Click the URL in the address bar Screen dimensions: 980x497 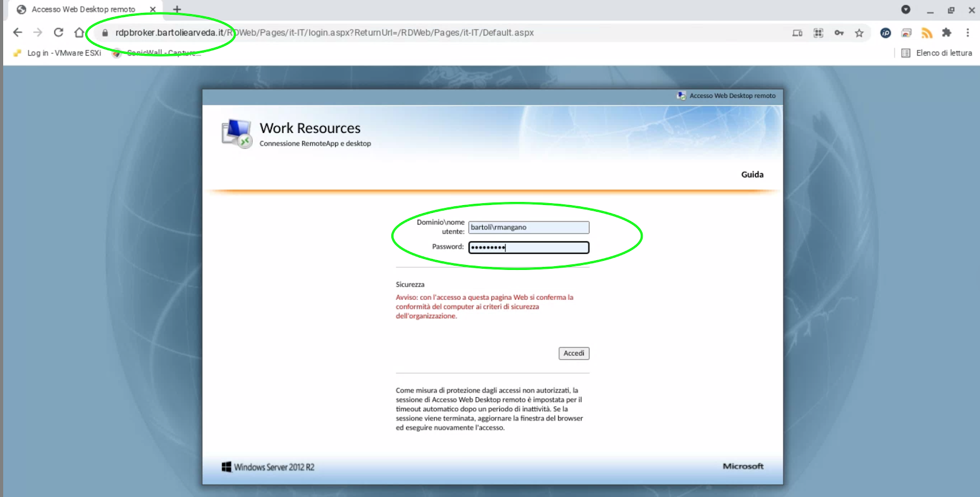click(x=325, y=33)
